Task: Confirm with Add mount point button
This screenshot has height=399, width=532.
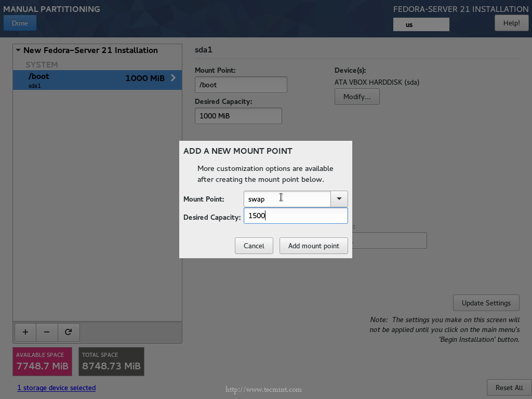Action: click(313, 246)
